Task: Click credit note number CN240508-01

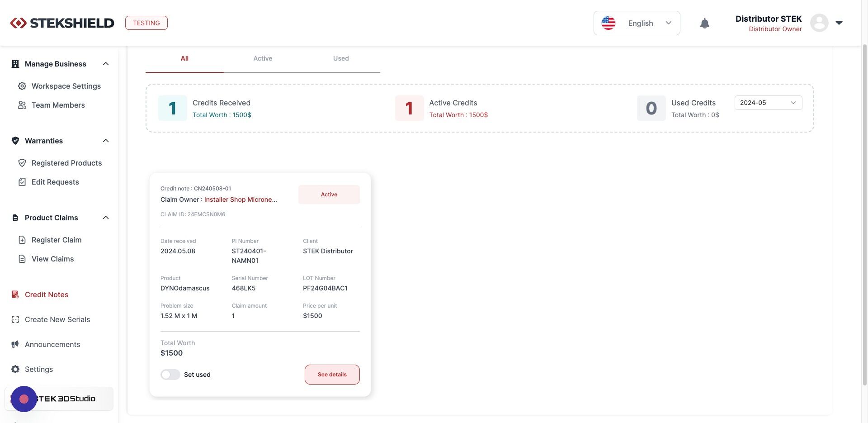Action: click(212, 189)
